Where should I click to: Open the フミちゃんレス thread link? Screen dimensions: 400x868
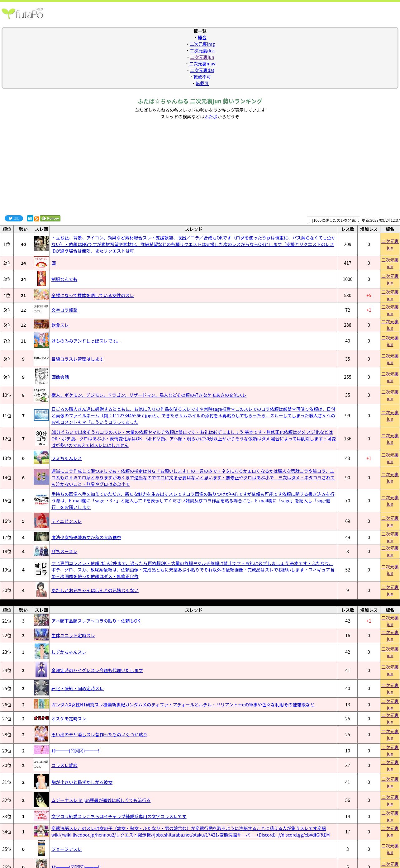pyautogui.click(x=66, y=458)
